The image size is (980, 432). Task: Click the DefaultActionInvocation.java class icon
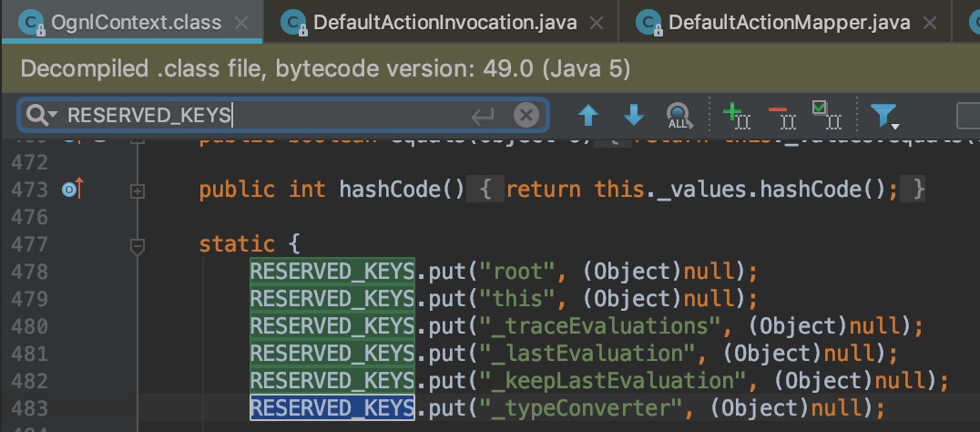(x=293, y=23)
